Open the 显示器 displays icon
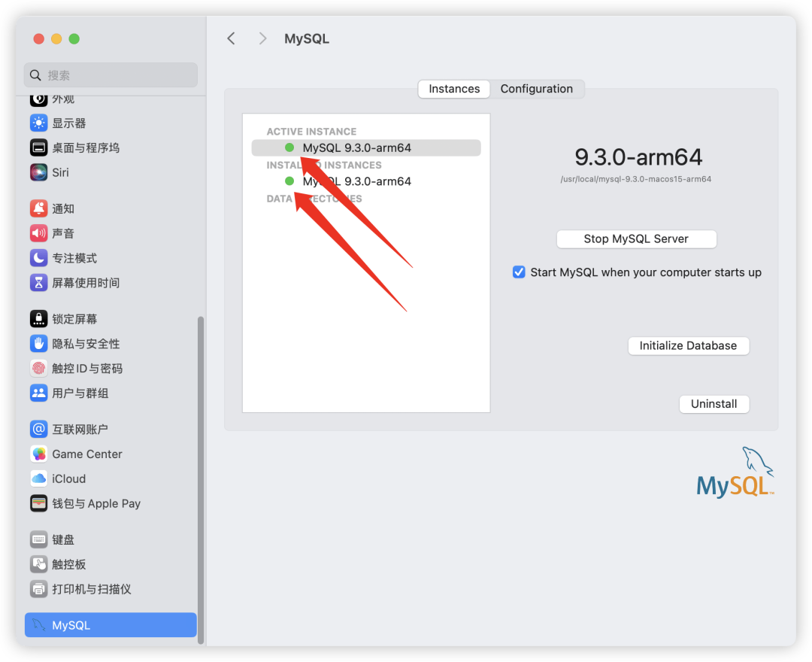The image size is (812, 662). pyautogui.click(x=39, y=123)
